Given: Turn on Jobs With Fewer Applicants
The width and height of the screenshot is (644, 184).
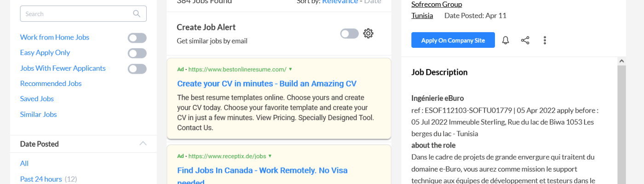Looking at the screenshot, I should 137,69.
